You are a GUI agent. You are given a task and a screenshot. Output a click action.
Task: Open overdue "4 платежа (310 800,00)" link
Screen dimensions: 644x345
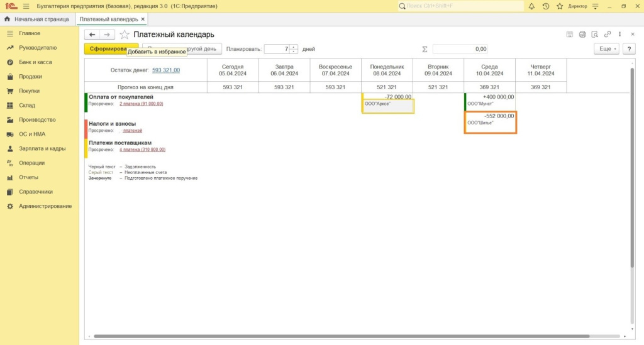pyautogui.click(x=142, y=150)
